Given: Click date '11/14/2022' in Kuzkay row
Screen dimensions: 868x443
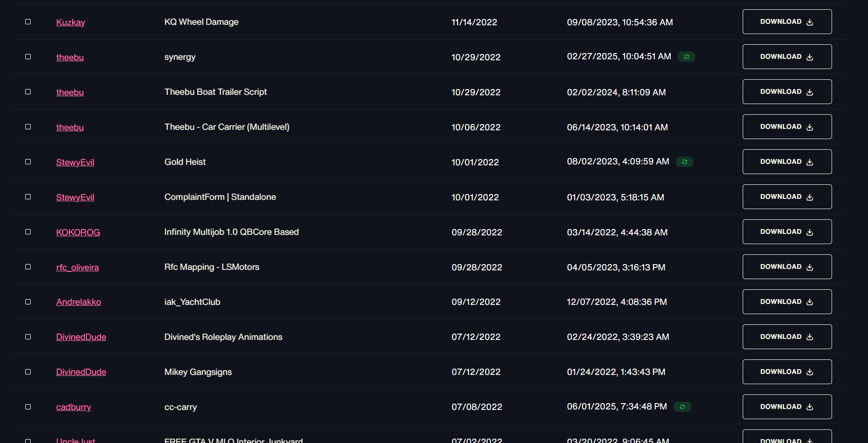Looking at the screenshot, I should tap(475, 22).
